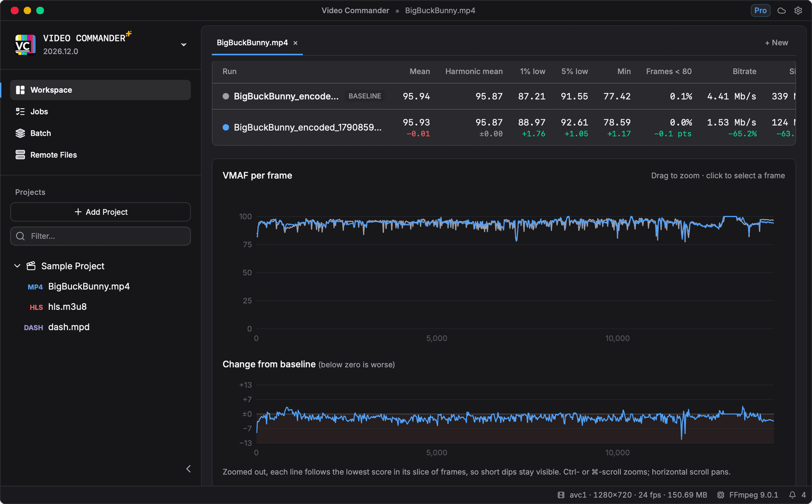Click the Video Commander app logo
Viewport: 812px width, 504px height.
click(25, 45)
